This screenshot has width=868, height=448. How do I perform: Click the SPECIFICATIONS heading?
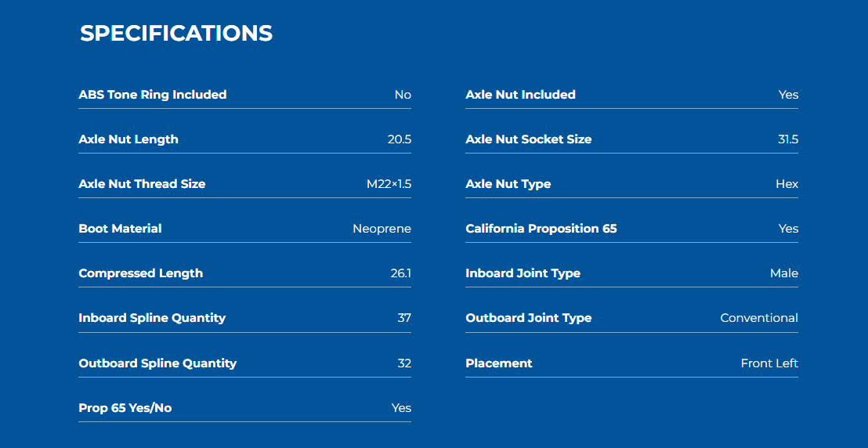point(176,33)
